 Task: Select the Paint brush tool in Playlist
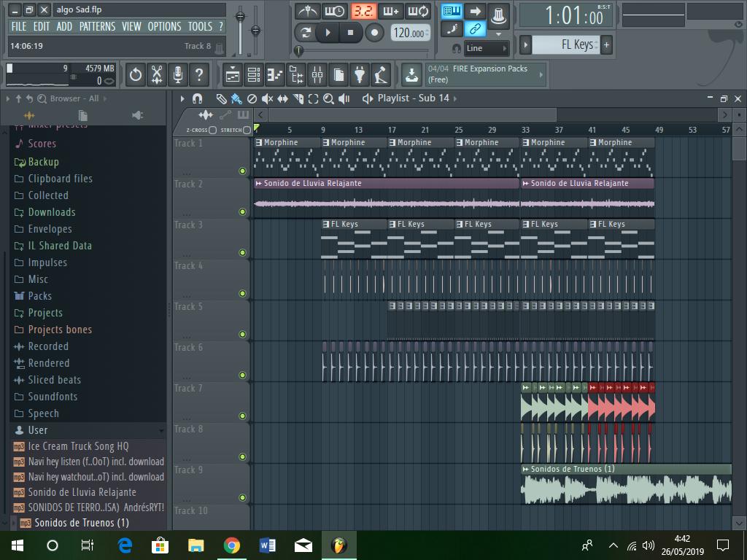236,98
